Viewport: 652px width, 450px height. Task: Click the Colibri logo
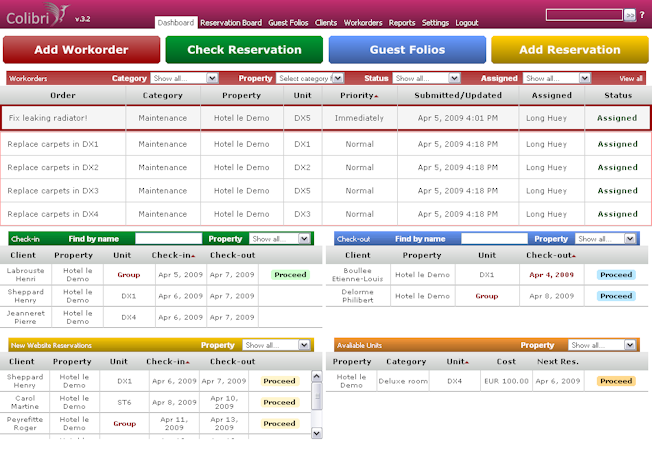[37, 15]
